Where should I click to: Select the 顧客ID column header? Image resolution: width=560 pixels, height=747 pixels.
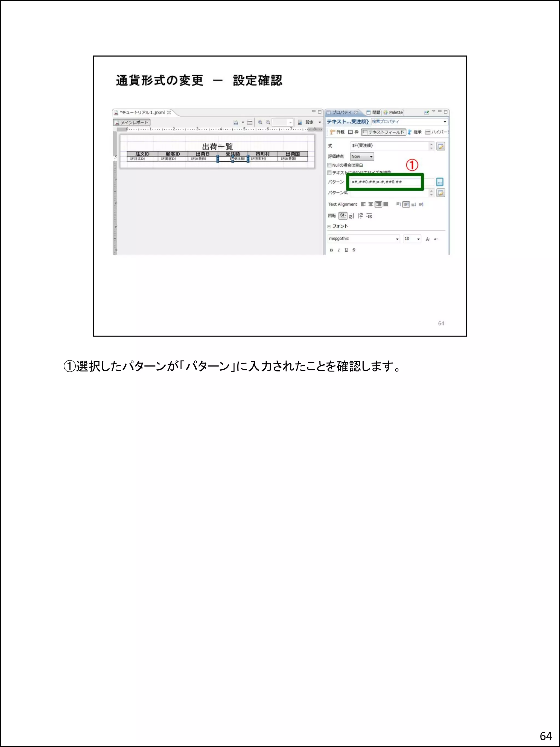pyautogui.click(x=173, y=154)
